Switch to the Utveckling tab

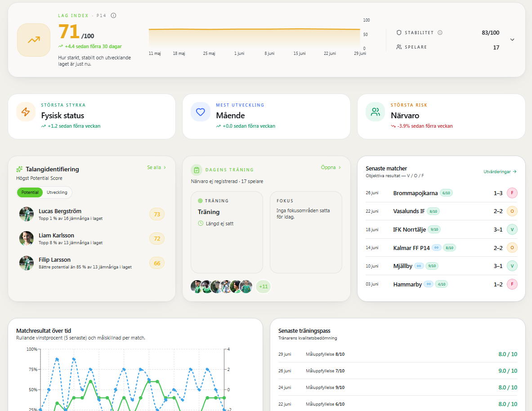point(57,192)
